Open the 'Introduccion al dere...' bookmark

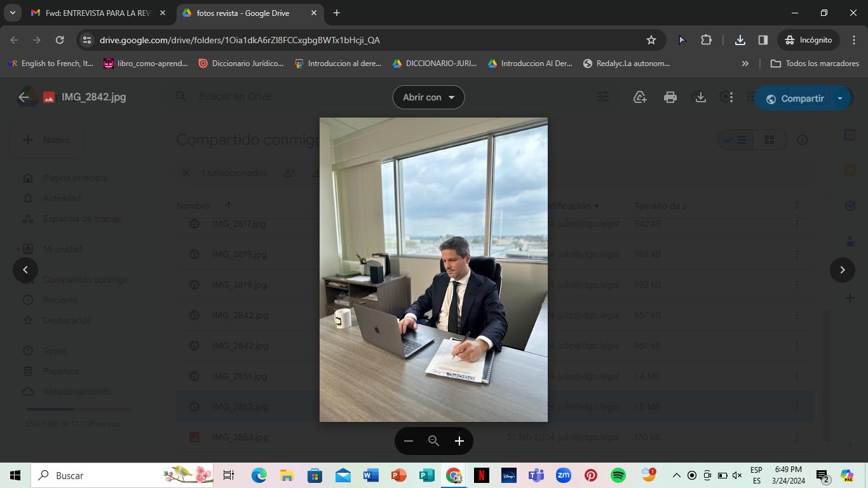[x=338, y=64]
